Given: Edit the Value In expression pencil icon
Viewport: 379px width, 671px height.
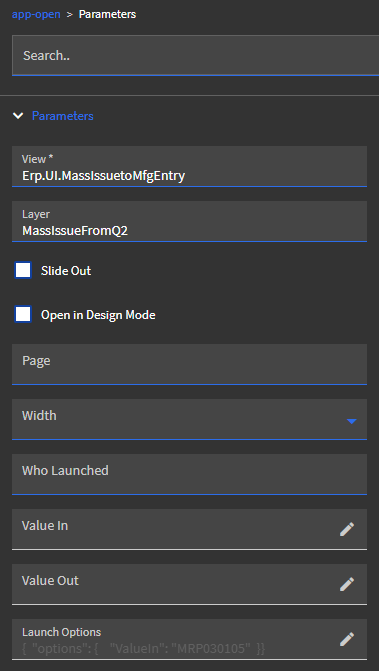Looking at the screenshot, I should [347, 529].
